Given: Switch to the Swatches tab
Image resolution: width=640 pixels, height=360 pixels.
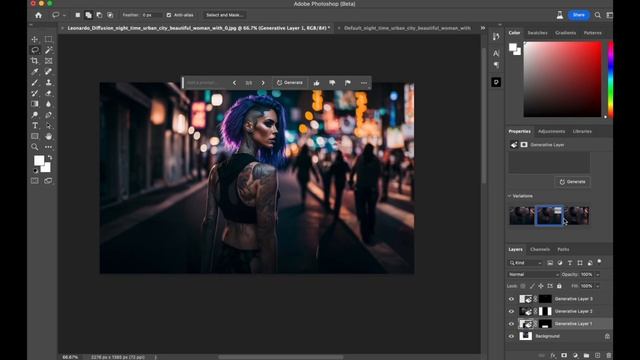Looking at the screenshot, I should 537,33.
